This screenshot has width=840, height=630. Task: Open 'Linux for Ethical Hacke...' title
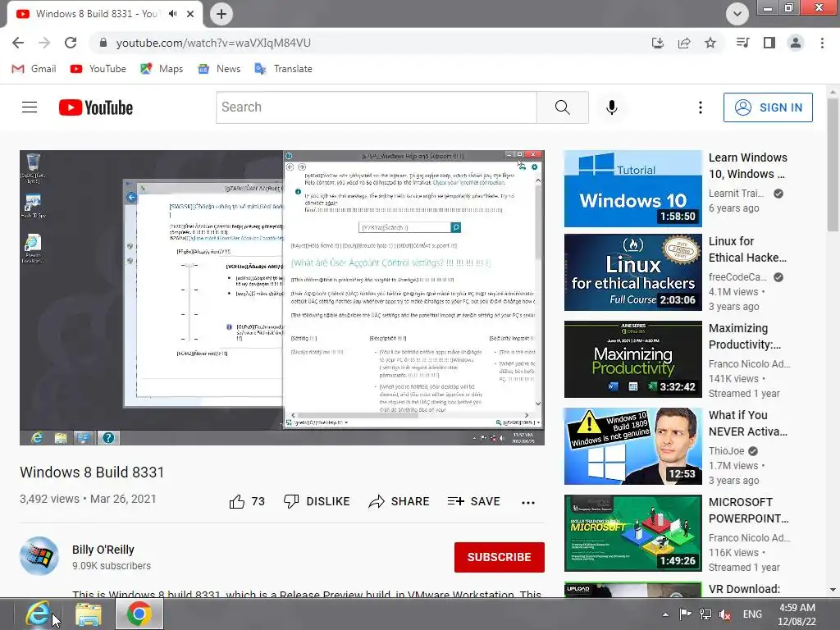pyautogui.click(x=748, y=249)
